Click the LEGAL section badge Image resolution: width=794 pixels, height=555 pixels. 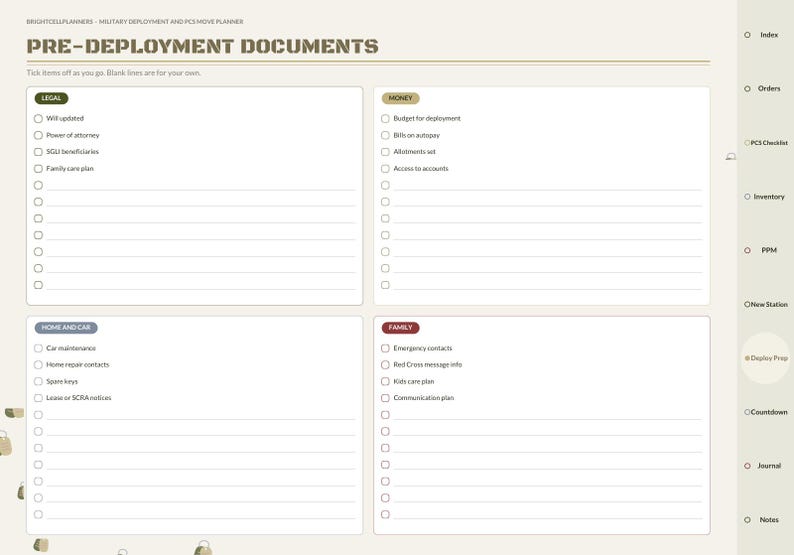point(51,98)
